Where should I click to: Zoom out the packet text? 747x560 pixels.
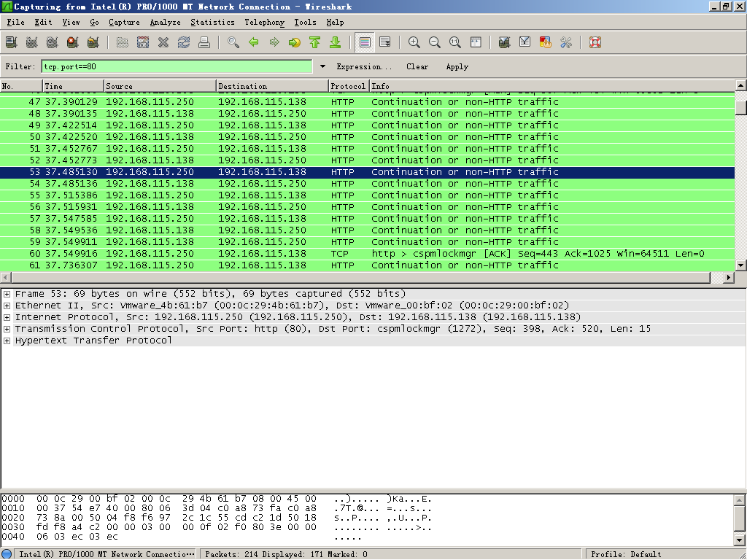[435, 42]
